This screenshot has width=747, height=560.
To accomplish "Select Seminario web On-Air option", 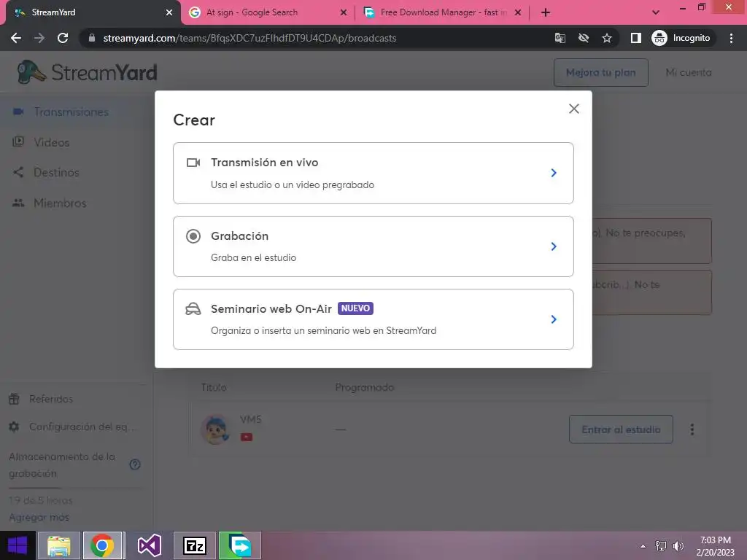I will (373, 319).
